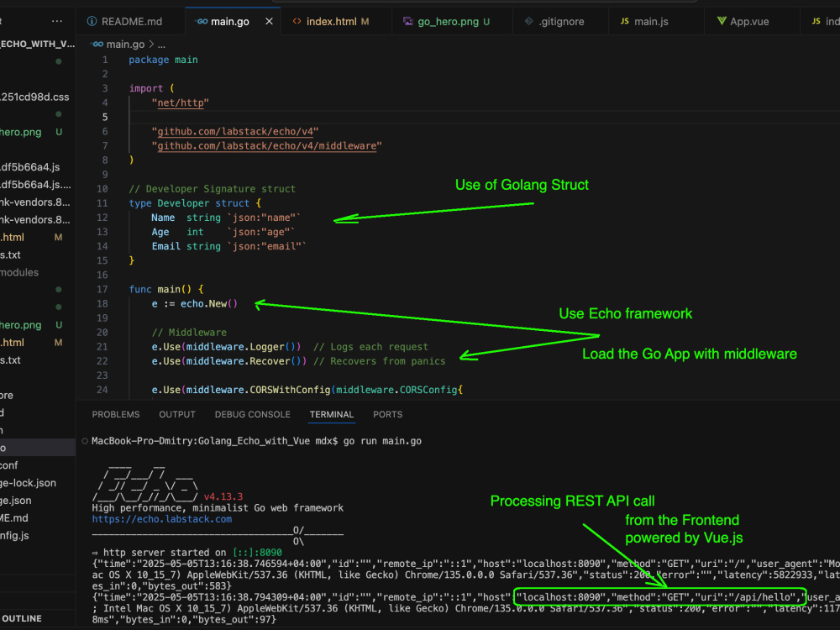
Task: Click CORSWithConfig on line 24
Action: click(x=290, y=390)
